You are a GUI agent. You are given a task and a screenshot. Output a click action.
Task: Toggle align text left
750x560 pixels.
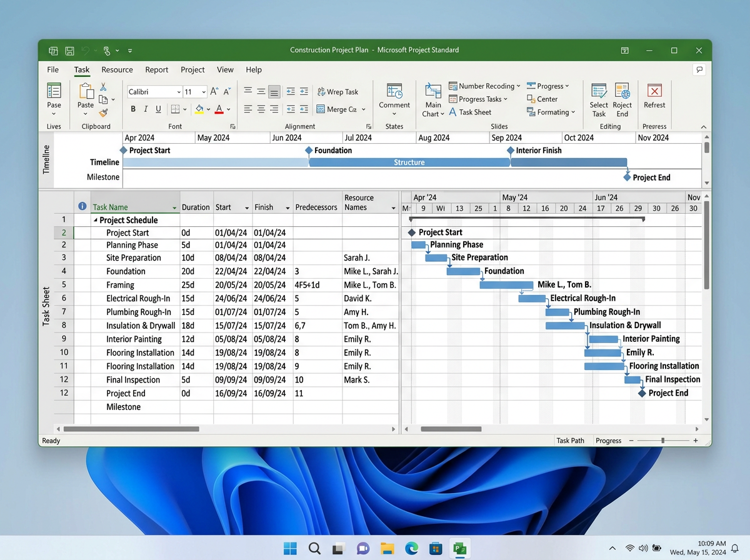248,109
